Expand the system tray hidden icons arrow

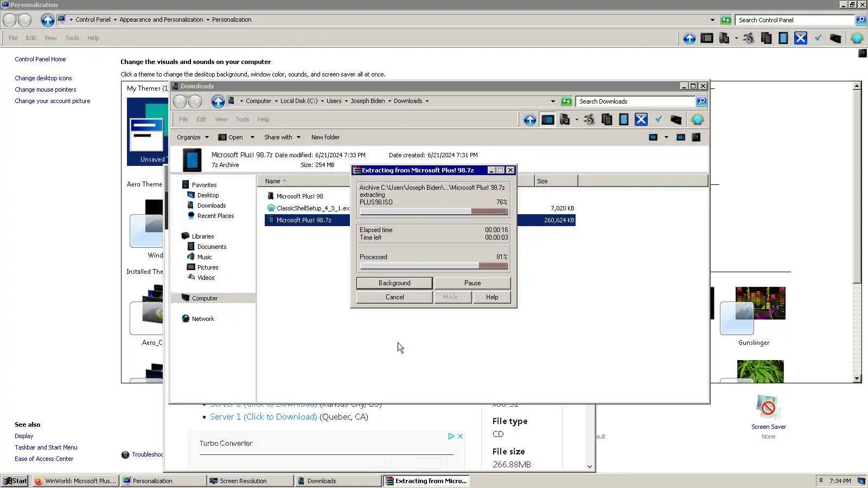821,481
